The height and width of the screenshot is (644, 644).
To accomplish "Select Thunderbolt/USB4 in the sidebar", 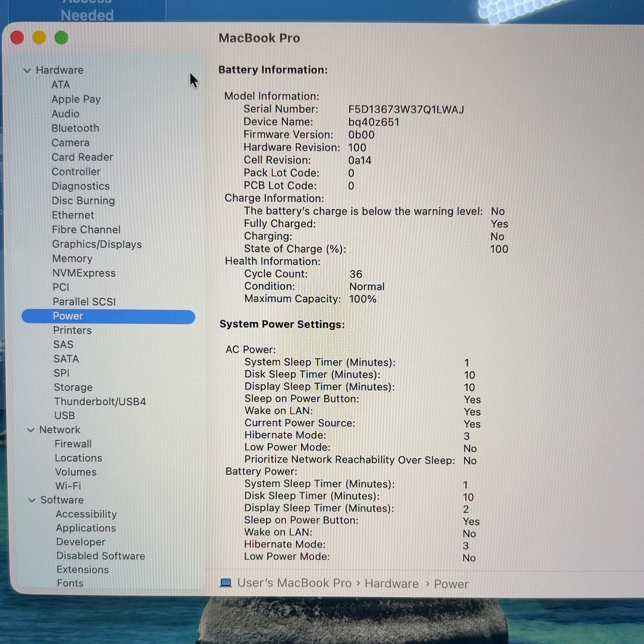I will point(100,401).
